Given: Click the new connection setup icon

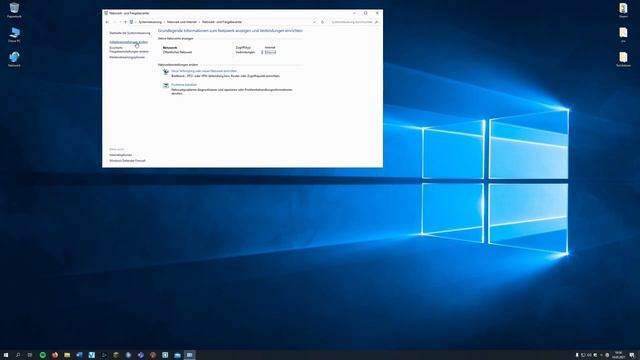Looking at the screenshot, I should click(x=166, y=72).
